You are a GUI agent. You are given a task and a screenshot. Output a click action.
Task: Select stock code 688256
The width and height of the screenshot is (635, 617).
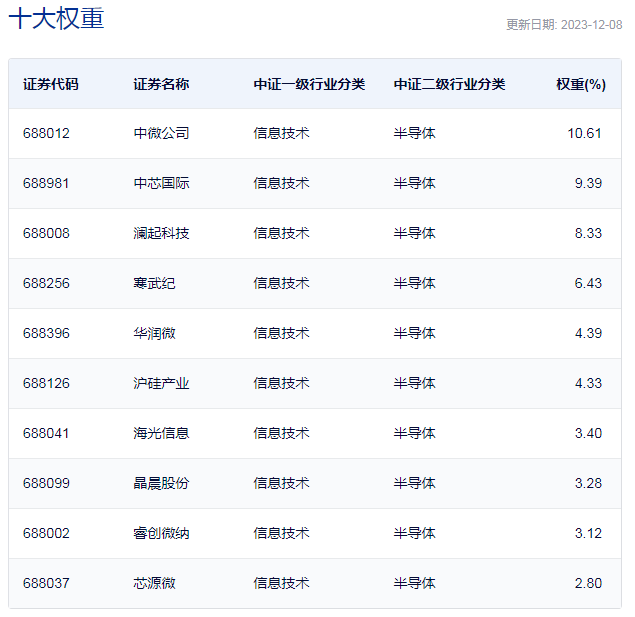point(46,283)
